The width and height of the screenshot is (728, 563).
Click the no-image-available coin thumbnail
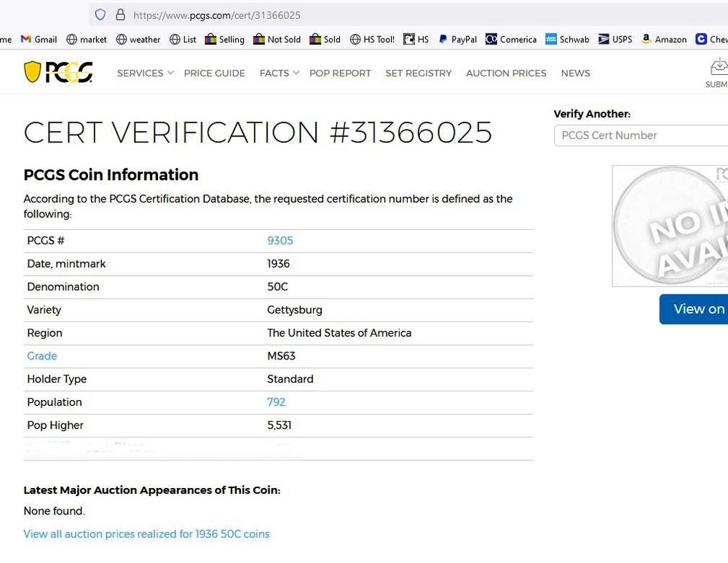click(x=670, y=225)
